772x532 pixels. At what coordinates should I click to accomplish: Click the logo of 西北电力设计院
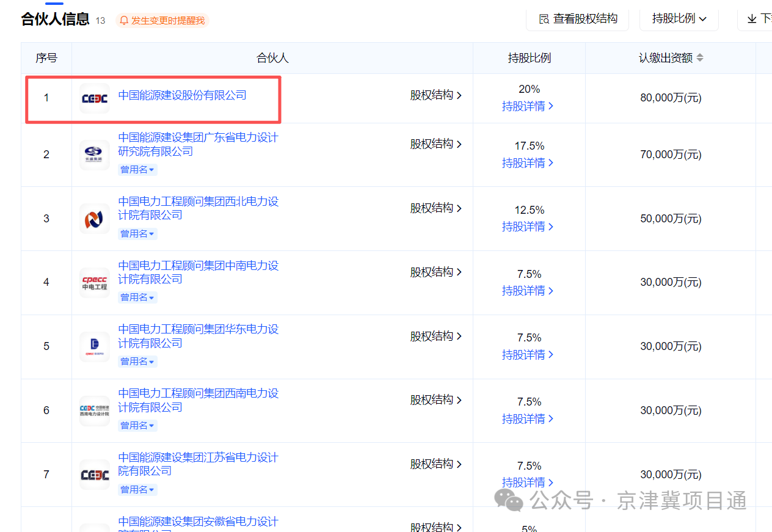point(95,219)
